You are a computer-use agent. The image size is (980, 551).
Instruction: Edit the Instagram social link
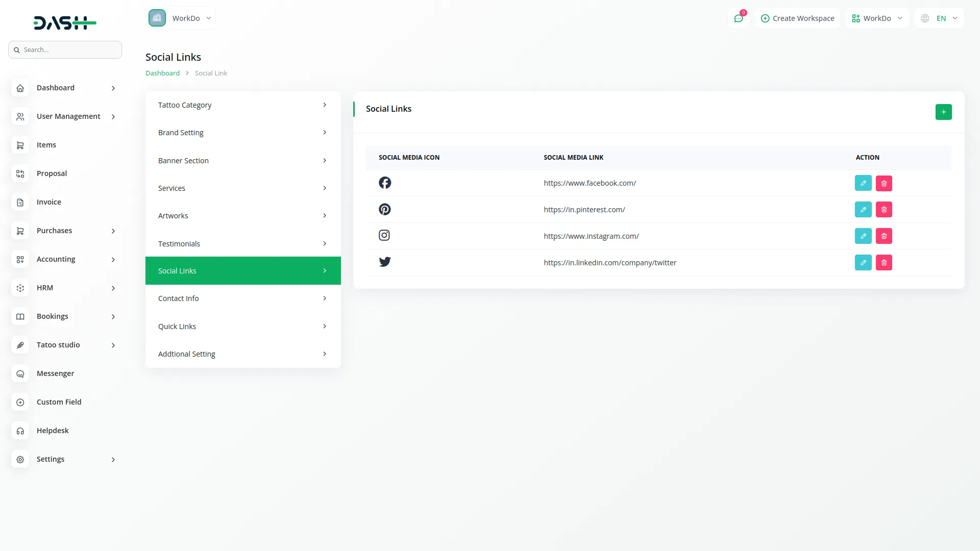click(x=863, y=236)
